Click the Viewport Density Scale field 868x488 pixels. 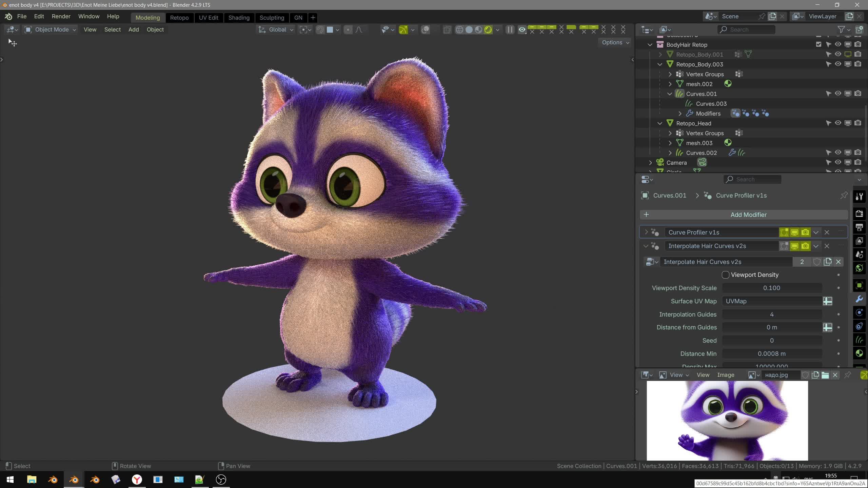point(771,288)
